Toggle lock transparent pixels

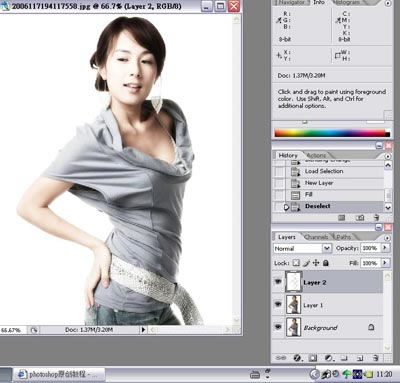pyautogui.click(x=296, y=263)
